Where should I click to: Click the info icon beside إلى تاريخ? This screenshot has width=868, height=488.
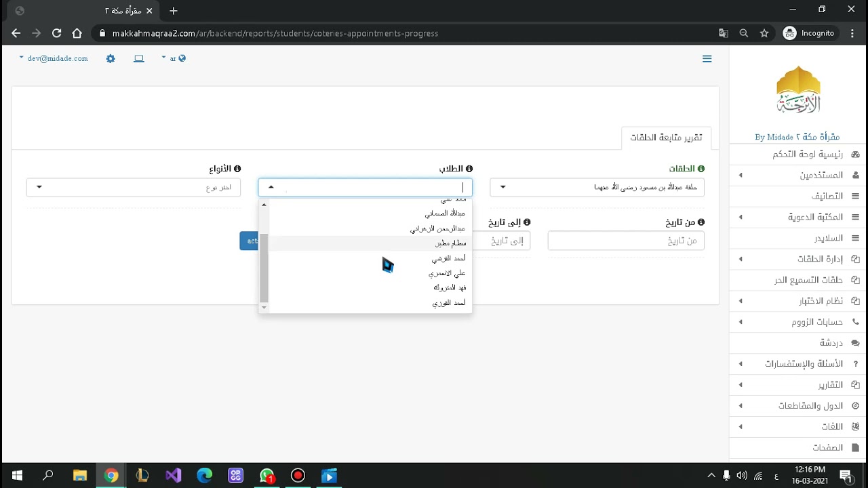click(x=527, y=222)
